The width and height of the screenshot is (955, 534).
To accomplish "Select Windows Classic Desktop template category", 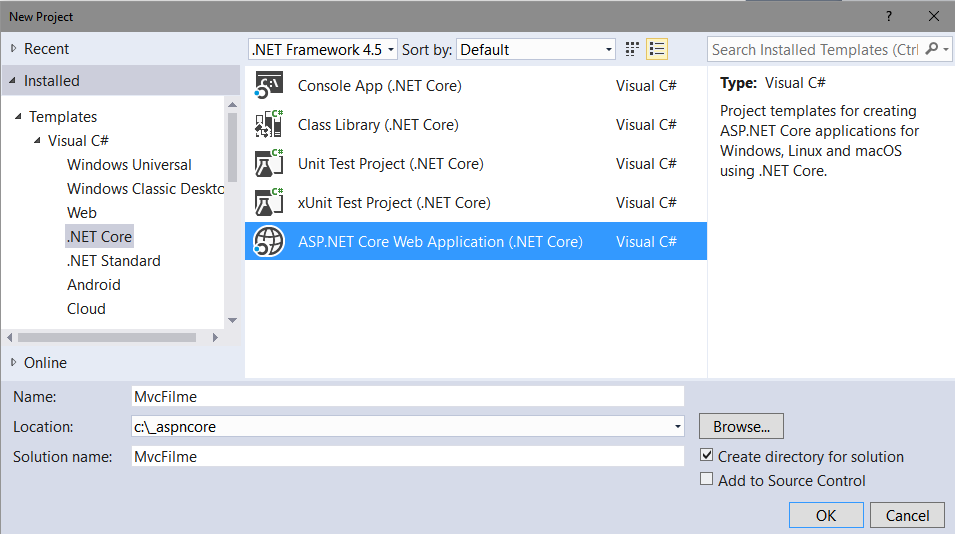I will (x=145, y=188).
